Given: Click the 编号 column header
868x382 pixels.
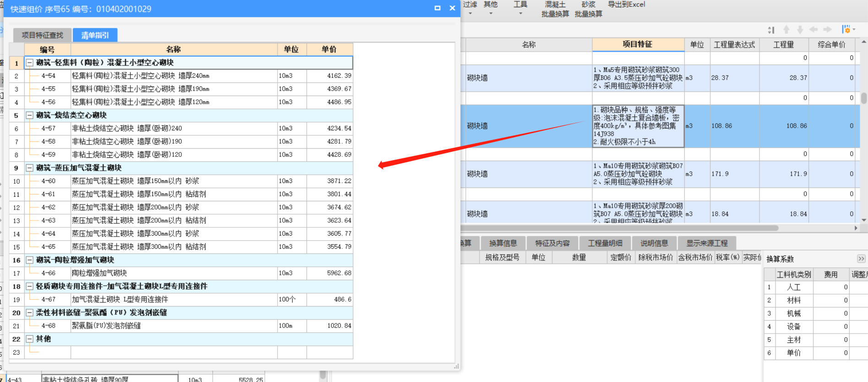Looking at the screenshot, I should [x=47, y=49].
